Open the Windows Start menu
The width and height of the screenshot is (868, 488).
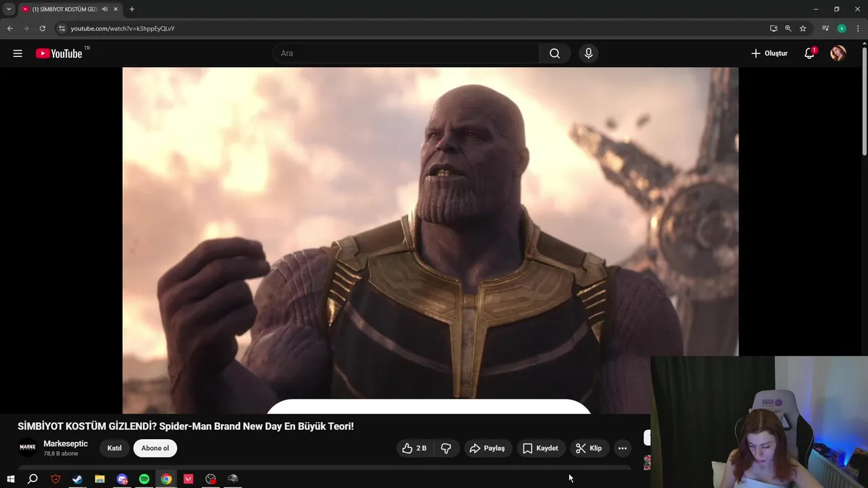tap(11, 479)
